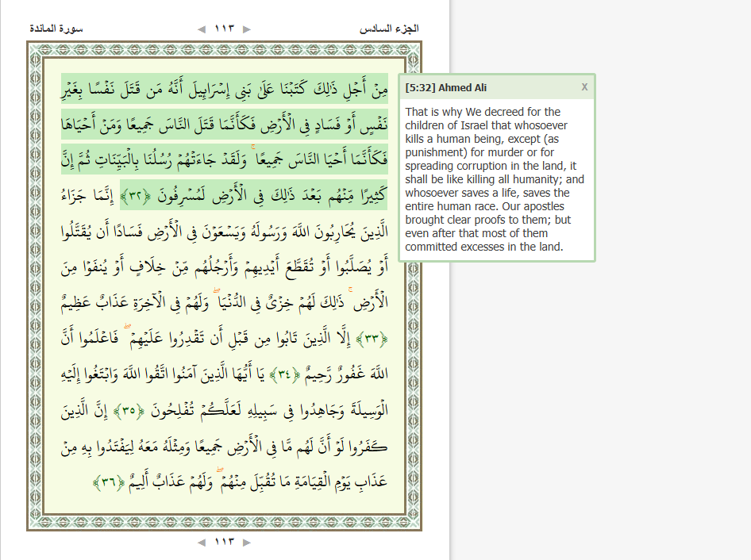Close the Ahmed Ali translation popup
This screenshot has height=560, width=751.
tap(584, 87)
